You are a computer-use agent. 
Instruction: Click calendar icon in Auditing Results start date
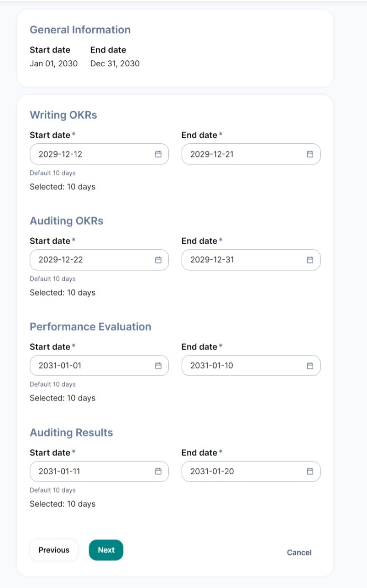coord(158,471)
